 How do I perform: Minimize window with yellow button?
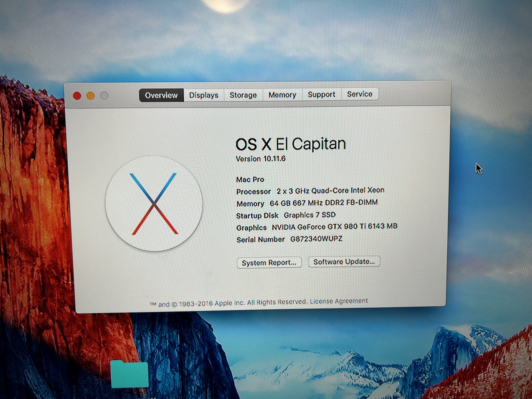click(90, 96)
